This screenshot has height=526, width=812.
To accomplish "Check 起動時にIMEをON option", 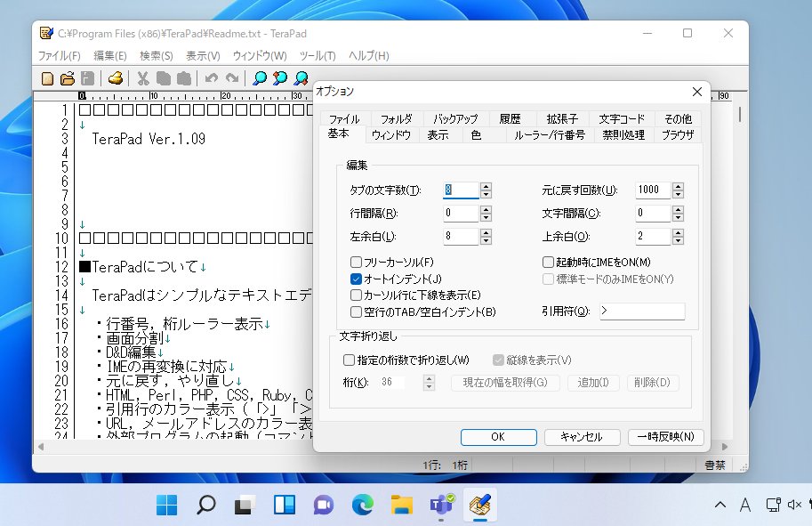I will (x=550, y=262).
